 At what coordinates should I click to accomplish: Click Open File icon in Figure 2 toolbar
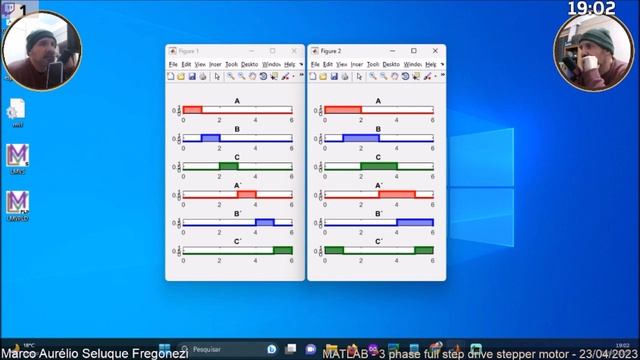323,76
